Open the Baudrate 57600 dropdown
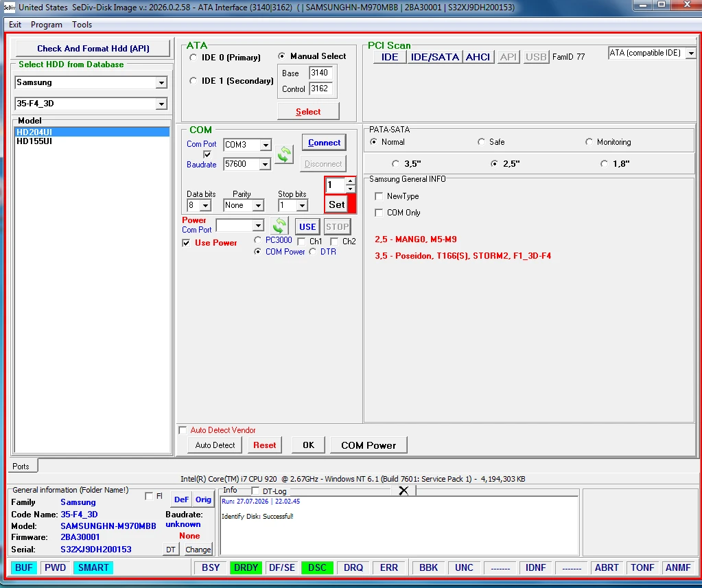Screen dimensions: 702x588 click(x=265, y=164)
